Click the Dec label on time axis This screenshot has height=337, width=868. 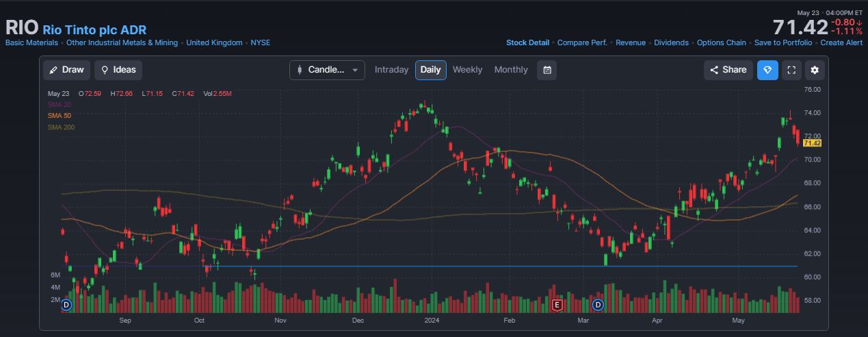tap(358, 320)
